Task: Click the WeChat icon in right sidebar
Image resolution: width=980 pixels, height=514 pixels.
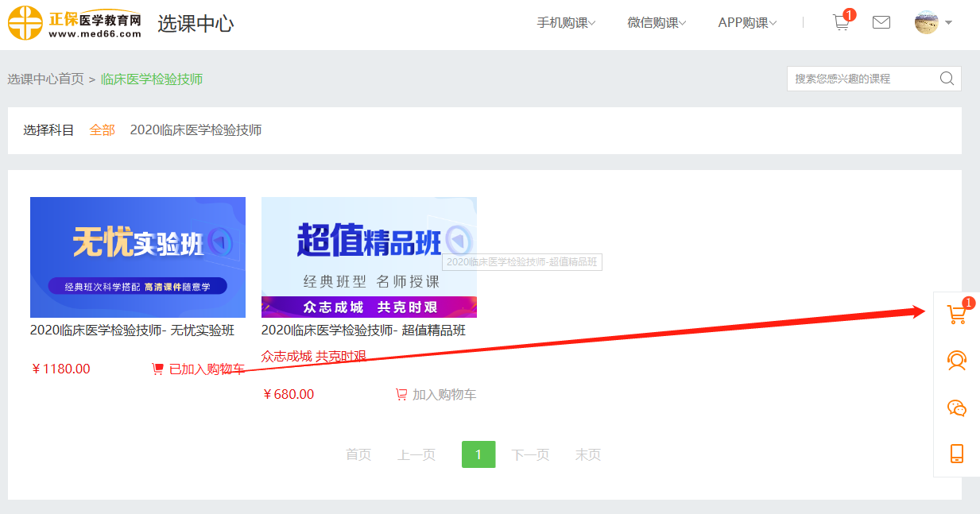Action: click(956, 408)
